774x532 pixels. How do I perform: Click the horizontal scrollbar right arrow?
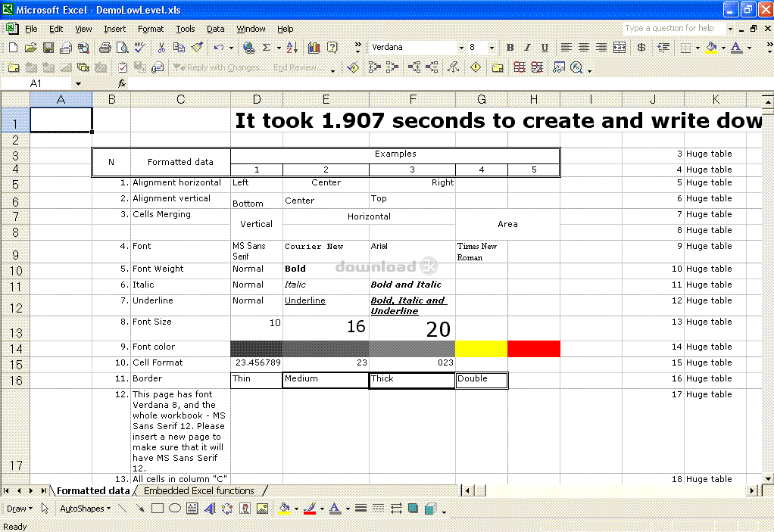pyautogui.click(x=752, y=490)
